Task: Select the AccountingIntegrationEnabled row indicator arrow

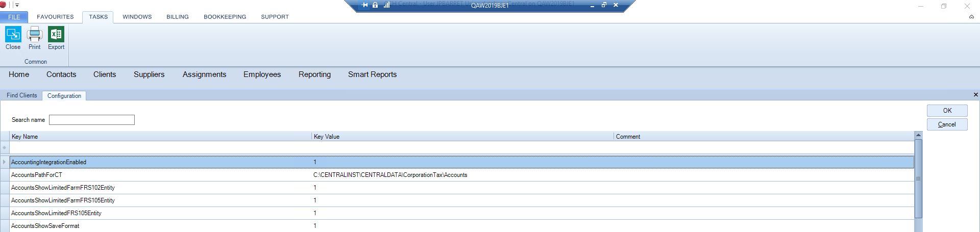Action: (x=5, y=162)
